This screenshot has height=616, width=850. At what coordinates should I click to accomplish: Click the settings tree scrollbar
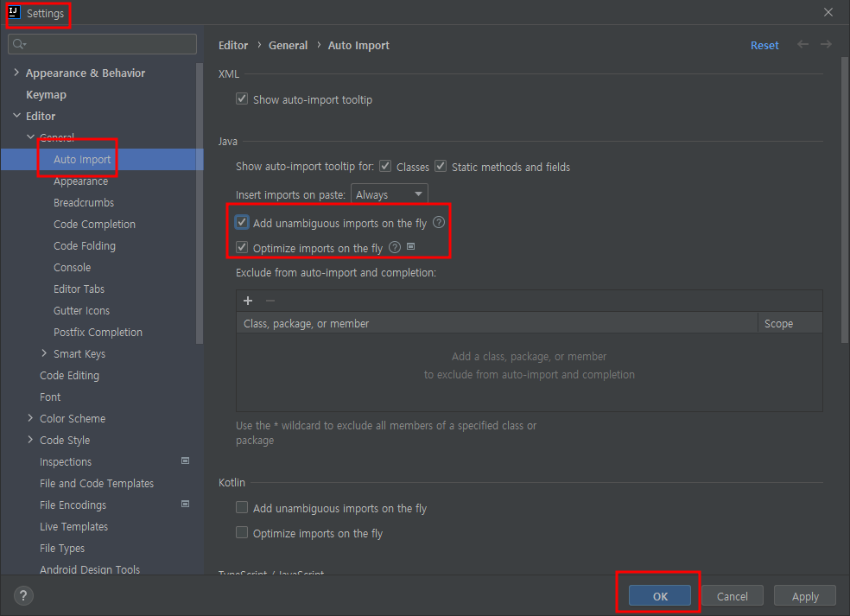tap(200, 203)
